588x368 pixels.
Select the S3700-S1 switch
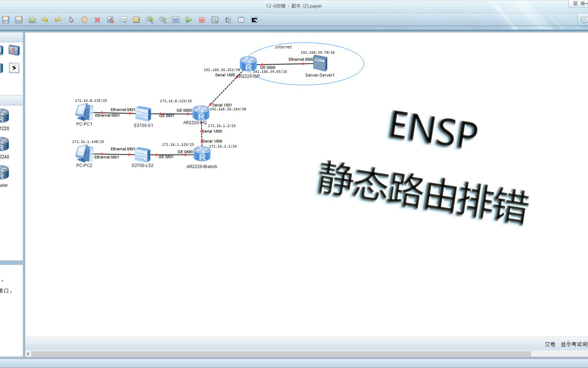pos(143,114)
